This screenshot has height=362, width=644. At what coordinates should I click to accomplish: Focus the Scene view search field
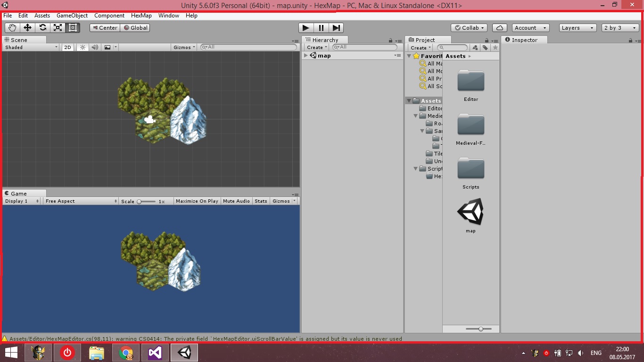pos(248,47)
